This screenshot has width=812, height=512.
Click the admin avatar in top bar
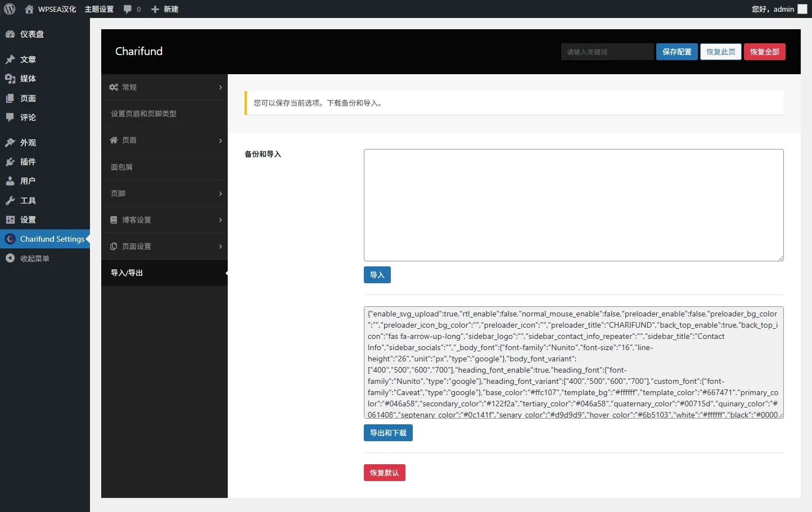[802, 9]
